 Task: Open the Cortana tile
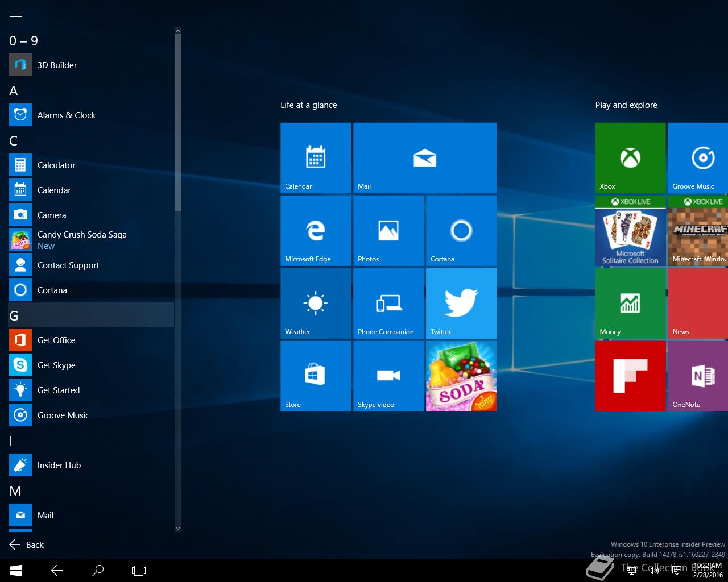[461, 231]
